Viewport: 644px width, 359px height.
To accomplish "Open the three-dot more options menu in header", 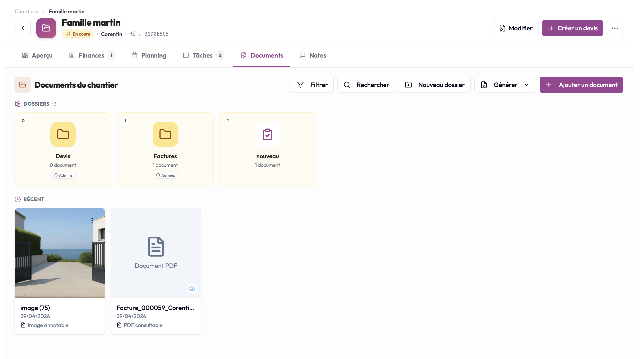I will point(615,28).
